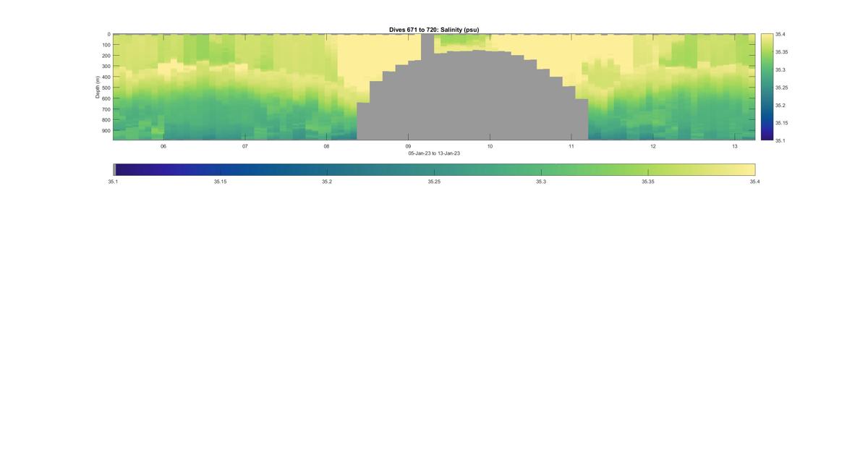868x450 pixels.
Task: Select '35.35' on the vertical colorbar
Action: pos(783,52)
